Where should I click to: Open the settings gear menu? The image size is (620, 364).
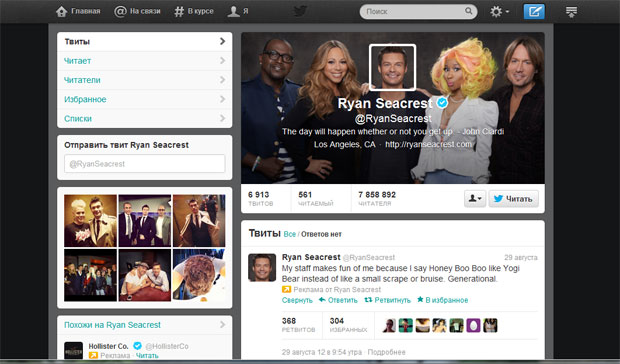[499, 11]
